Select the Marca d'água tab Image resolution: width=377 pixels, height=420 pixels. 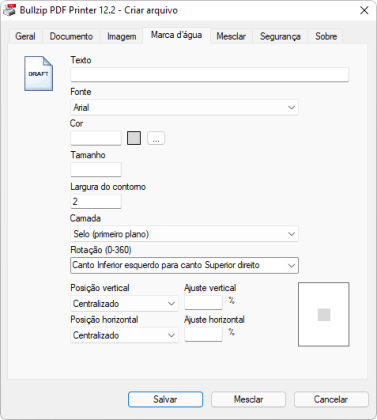click(x=176, y=35)
